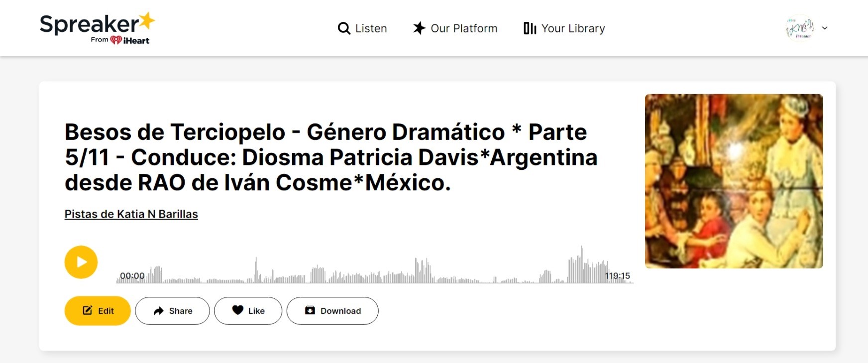Image resolution: width=868 pixels, height=363 pixels.
Task: Open the Spreaker home logo
Action: (x=98, y=28)
